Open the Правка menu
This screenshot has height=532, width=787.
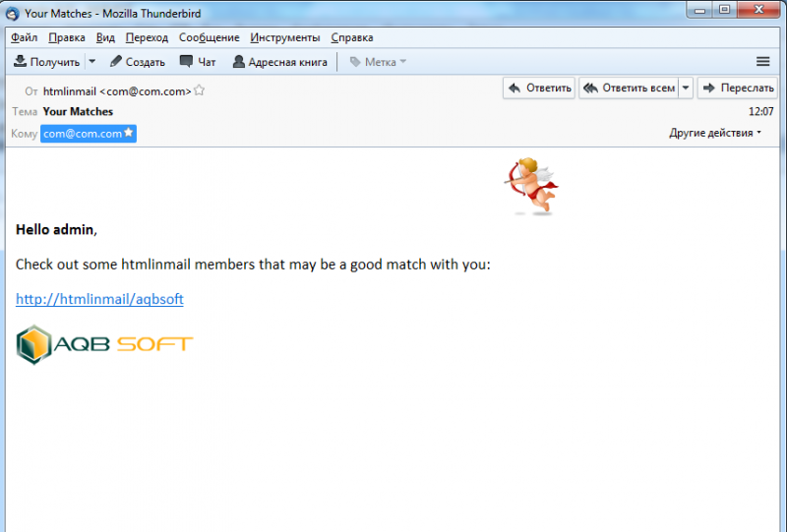[x=67, y=37]
